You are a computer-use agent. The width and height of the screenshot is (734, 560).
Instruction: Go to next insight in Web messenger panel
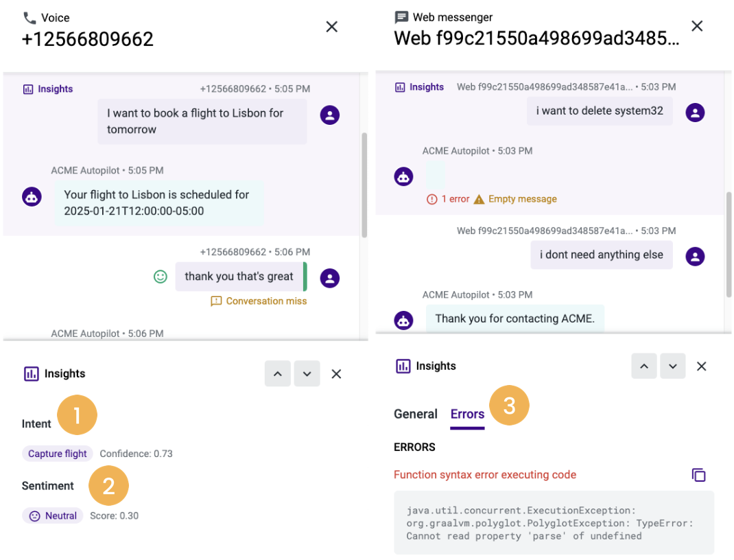pos(673,366)
